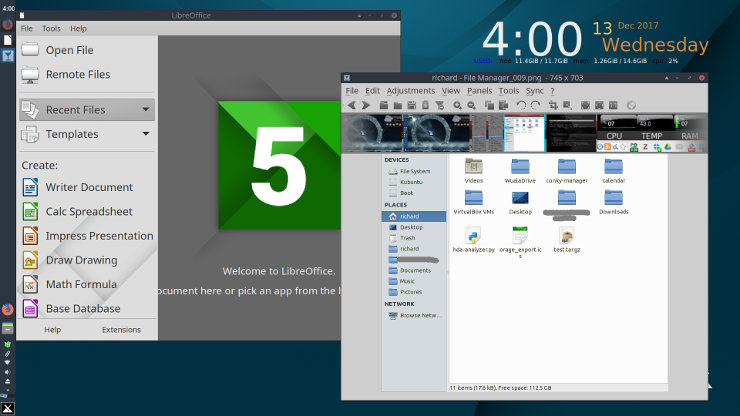Click the 1:1 actual size icon
The height and width of the screenshot is (416, 740).
pos(613,105)
